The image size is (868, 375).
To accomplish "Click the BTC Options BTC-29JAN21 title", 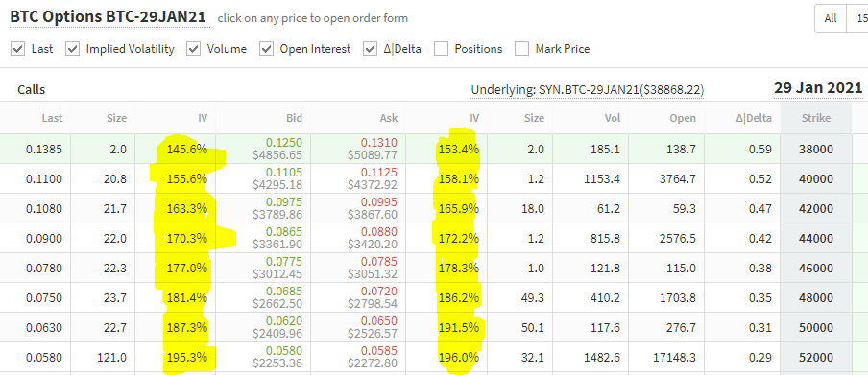I will (108, 17).
